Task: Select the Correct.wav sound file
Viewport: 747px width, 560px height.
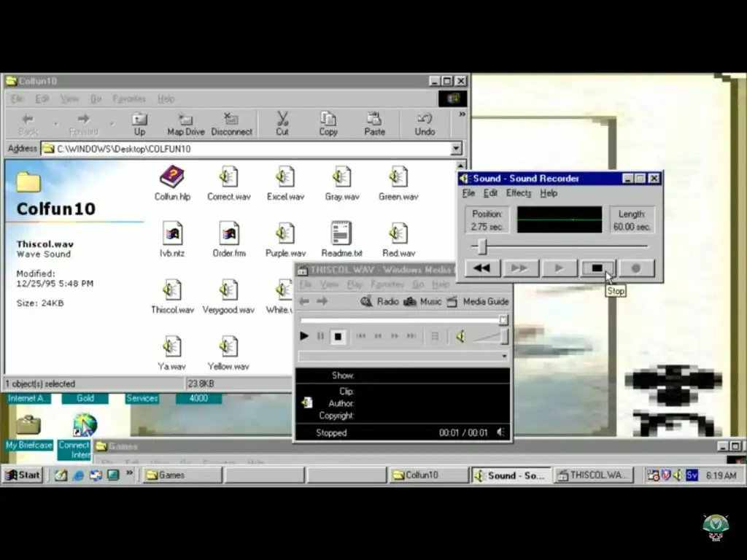Action: [x=228, y=178]
